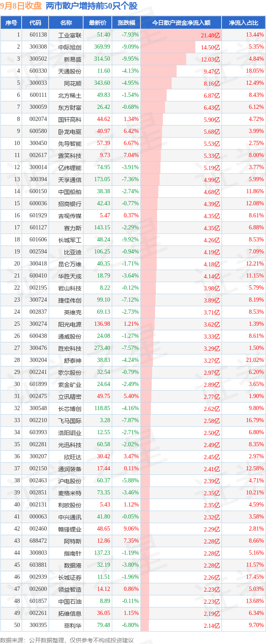The image size is (266, 644).
Task: Click the 天通股份 row name
Action: (70, 71)
